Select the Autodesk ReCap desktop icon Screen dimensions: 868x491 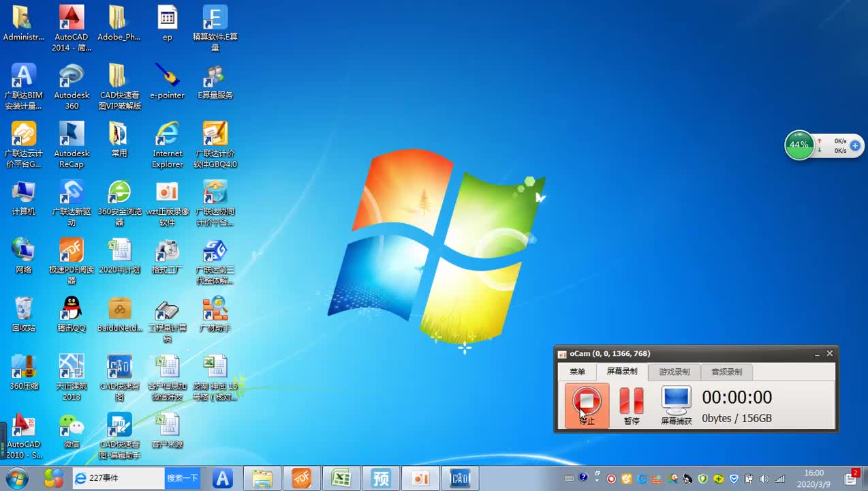72,145
